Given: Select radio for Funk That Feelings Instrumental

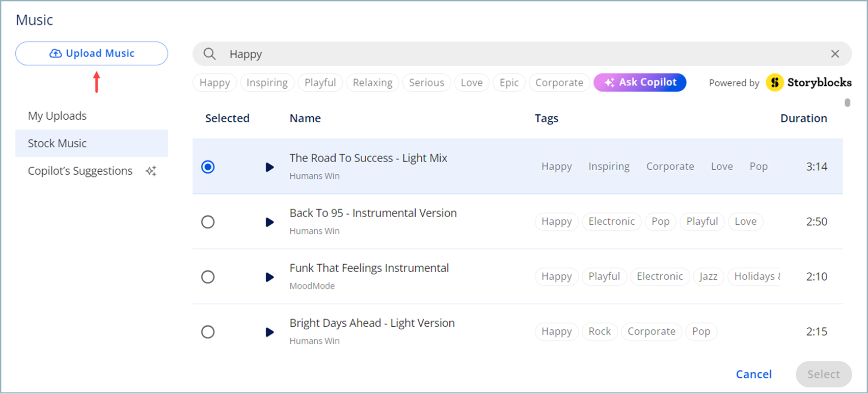Looking at the screenshot, I should pyautogui.click(x=208, y=277).
